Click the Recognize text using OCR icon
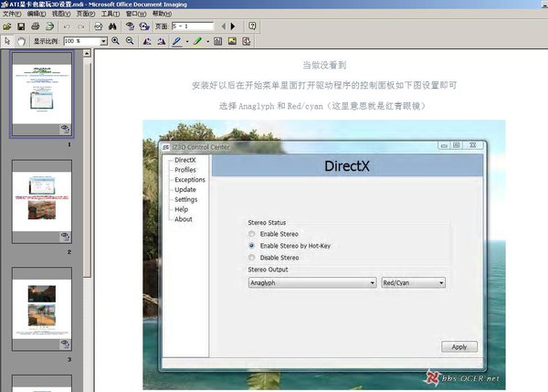 pos(130,26)
